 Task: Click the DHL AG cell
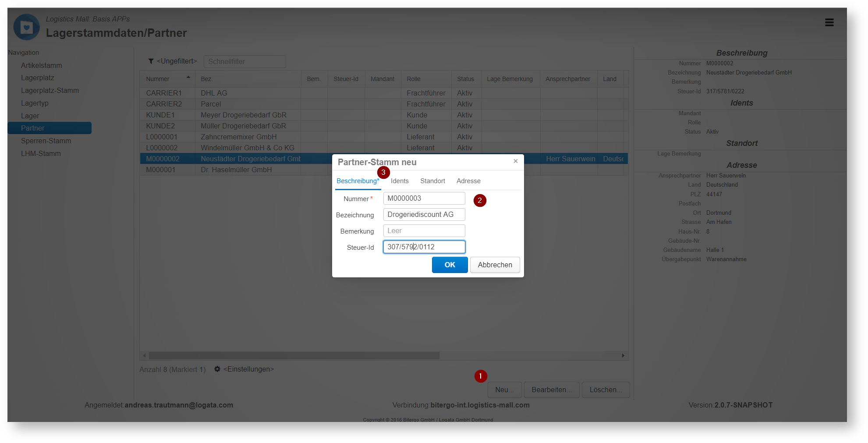pyautogui.click(x=248, y=93)
